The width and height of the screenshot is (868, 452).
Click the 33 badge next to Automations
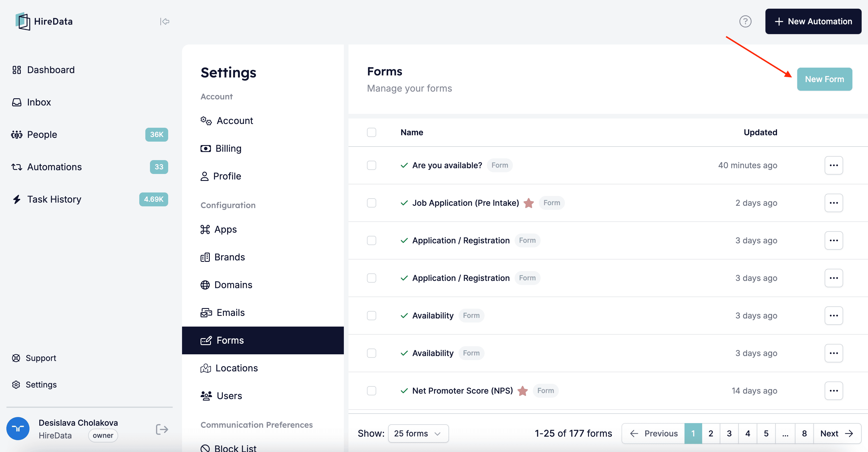(x=159, y=167)
